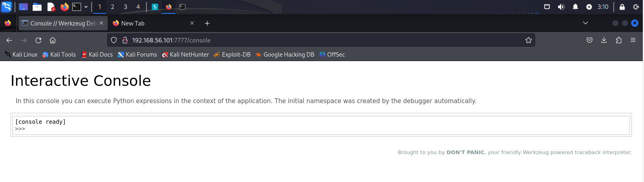The width and height of the screenshot is (644, 182).
Task: Open Save to Pocket icon
Action: pyautogui.click(x=589, y=40)
